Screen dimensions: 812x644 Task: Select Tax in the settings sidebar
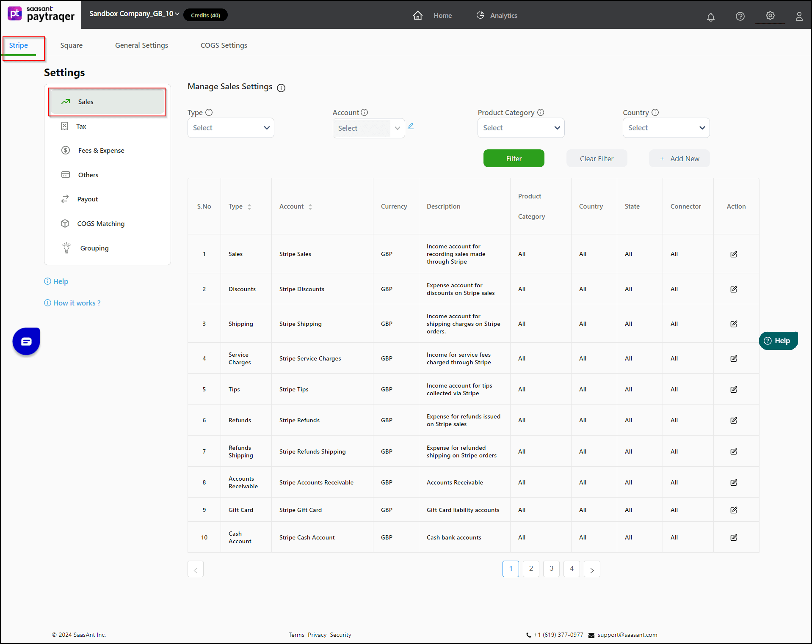pyautogui.click(x=81, y=127)
